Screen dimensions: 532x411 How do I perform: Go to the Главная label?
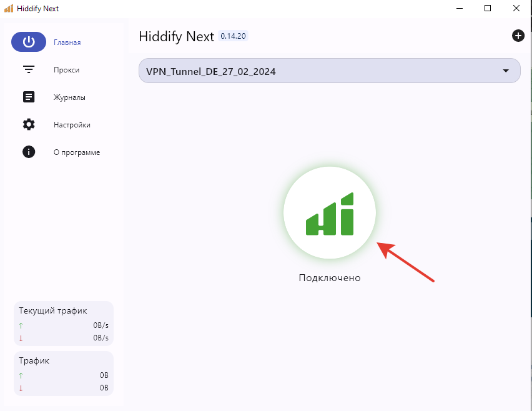pyautogui.click(x=67, y=42)
